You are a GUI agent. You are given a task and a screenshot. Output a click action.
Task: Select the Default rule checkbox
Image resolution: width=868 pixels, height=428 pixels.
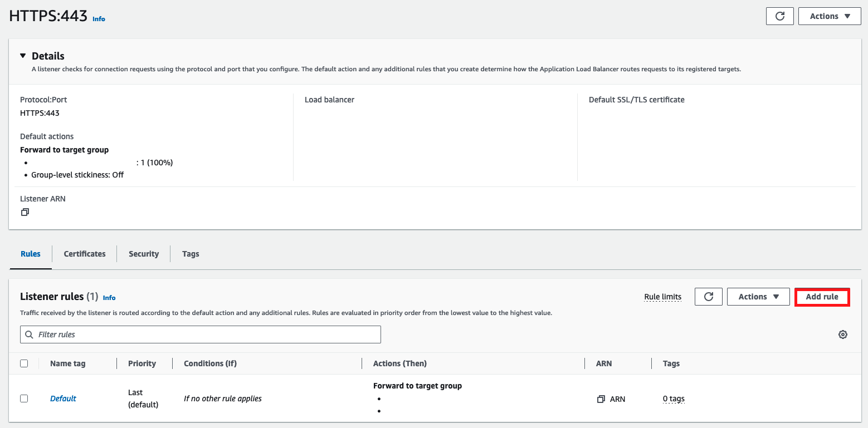[24, 399]
